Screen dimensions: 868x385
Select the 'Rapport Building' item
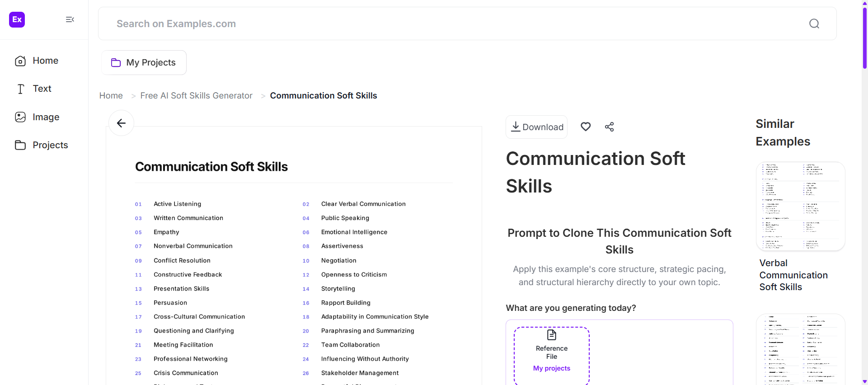coord(346,302)
